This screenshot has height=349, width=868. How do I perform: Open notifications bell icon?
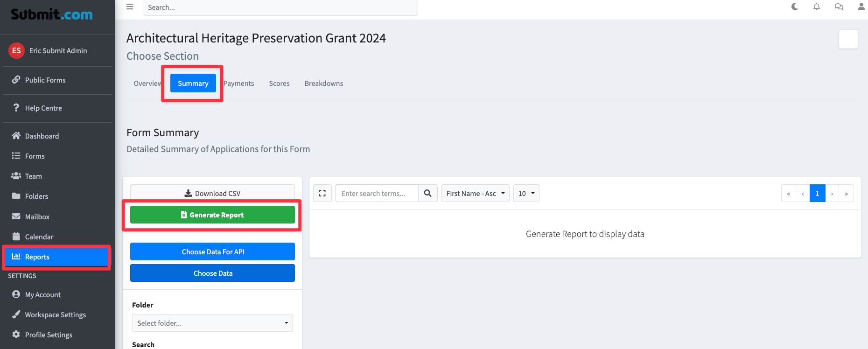pos(817,7)
